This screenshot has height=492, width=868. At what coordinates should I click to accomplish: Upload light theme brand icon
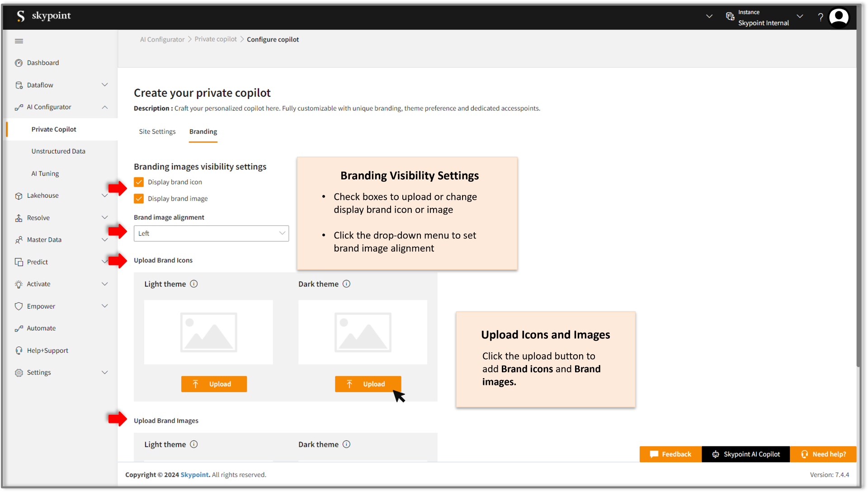coord(213,384)
